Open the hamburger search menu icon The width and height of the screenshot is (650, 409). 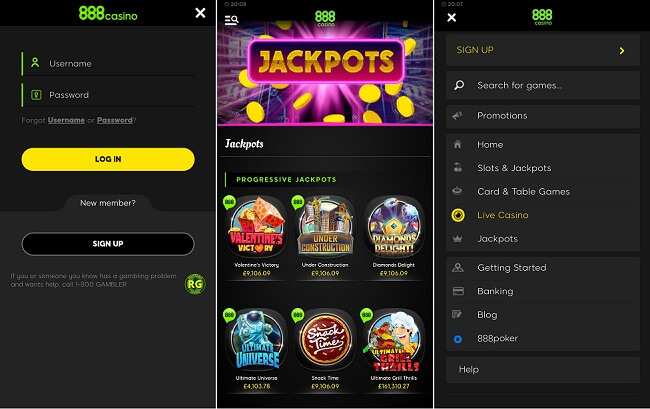[231, 19]
